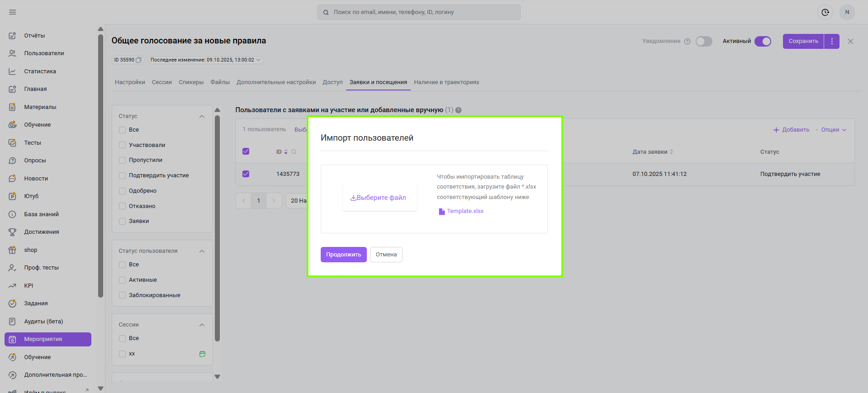Click the help icon next to Уведомление
This screenshot has width=868, height=393.
click(687, 41)
